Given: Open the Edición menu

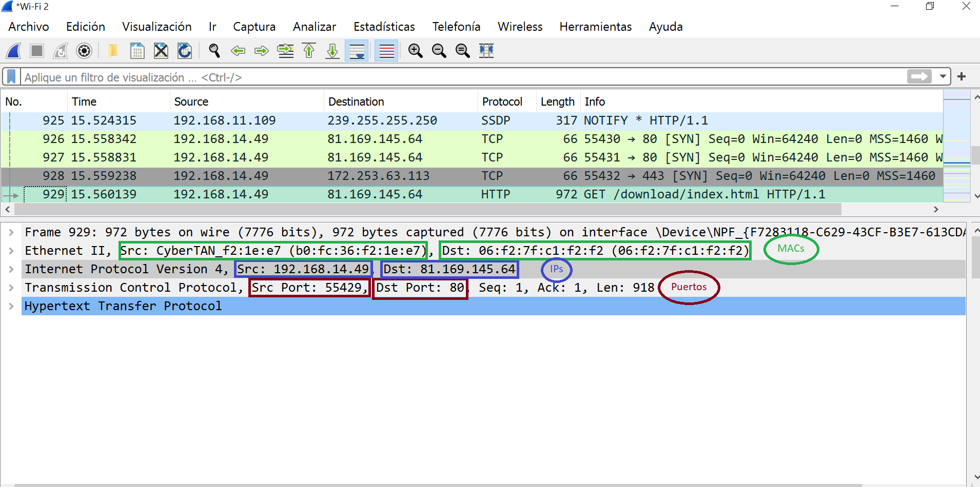Looking at the screenshot, I should (x=86, y=27).
